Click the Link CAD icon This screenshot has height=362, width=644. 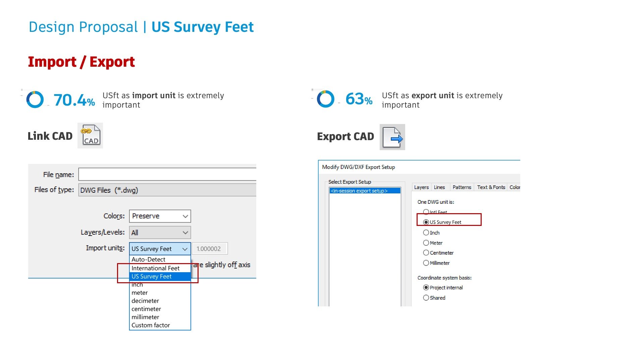(x=90, y=135)
